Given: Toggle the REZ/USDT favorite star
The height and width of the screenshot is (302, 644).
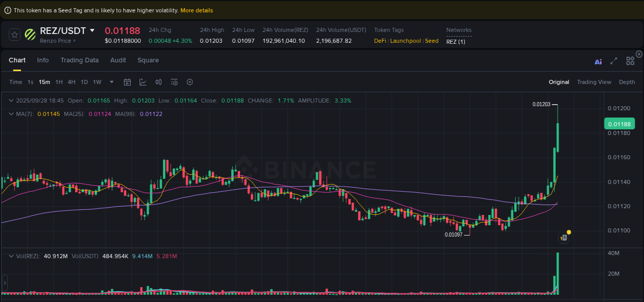Looking at the screenshot, I should click(x=14, y=35).
